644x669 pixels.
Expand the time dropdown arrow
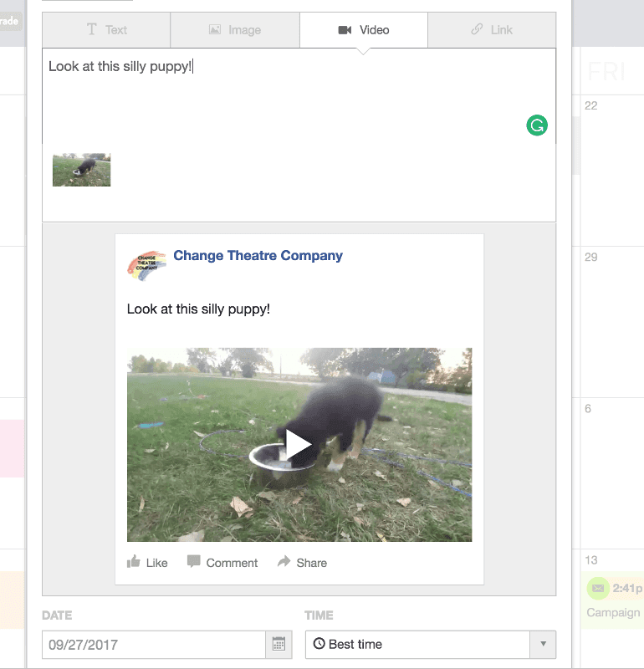(x=543, y=645)
